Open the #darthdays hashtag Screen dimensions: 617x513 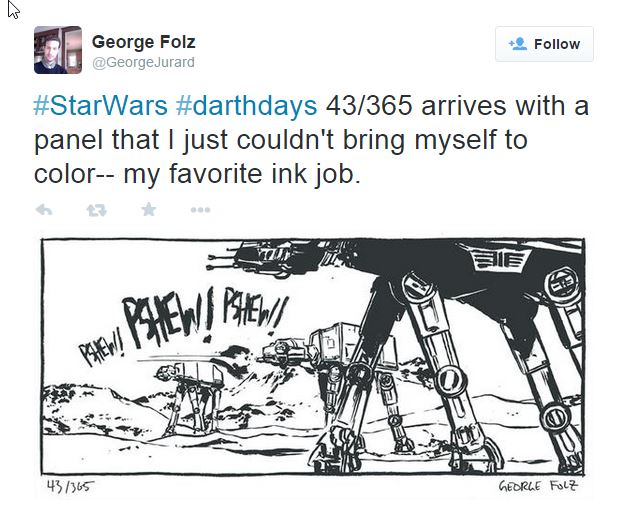pyautogui.click(x=247, y=106)
